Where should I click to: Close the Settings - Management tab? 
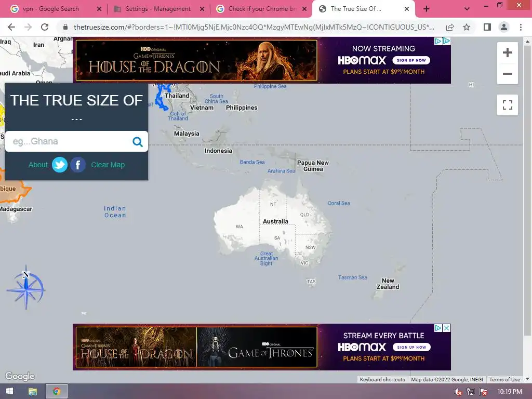202,9
